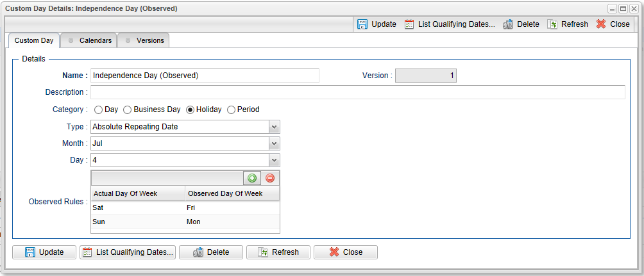The image size is (644, 276).
Task: Open the Versions tab
Action: coord(144,40)
